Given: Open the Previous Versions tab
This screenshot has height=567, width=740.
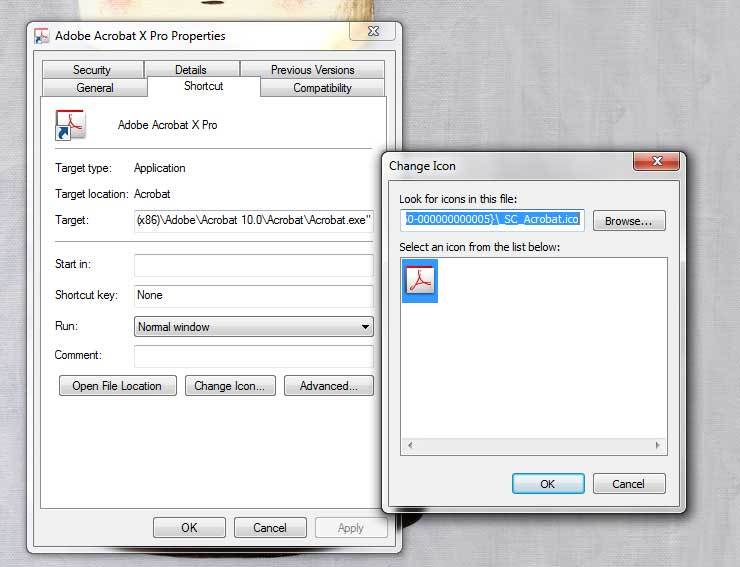Looking at the screenshot, I should tap(312, 69).
